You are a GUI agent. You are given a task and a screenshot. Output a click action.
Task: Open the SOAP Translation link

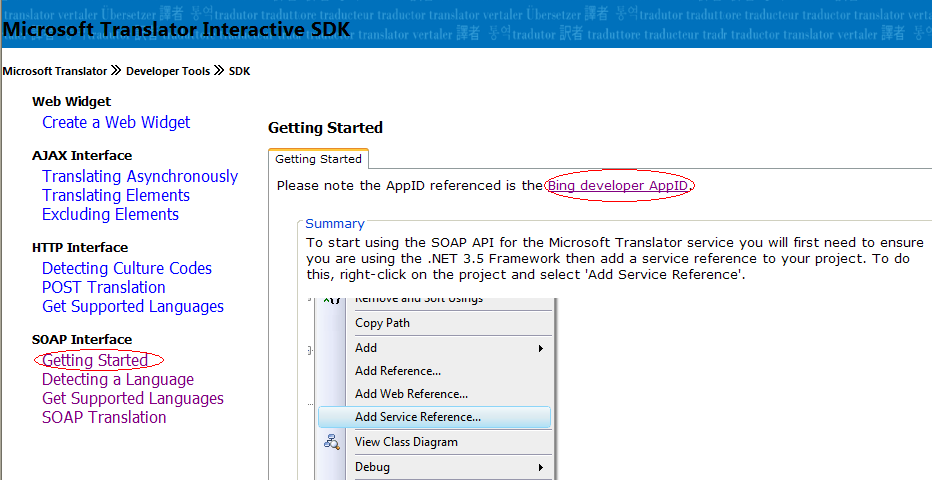(104, 418)
